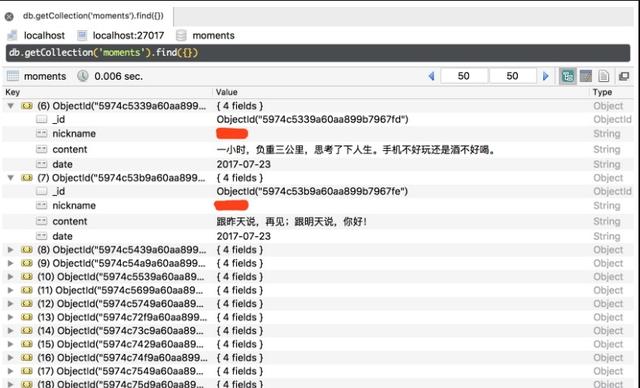This screenshot has width=640, height=388.
Task: Click the moments collection table icon
Action: [13, 76]
